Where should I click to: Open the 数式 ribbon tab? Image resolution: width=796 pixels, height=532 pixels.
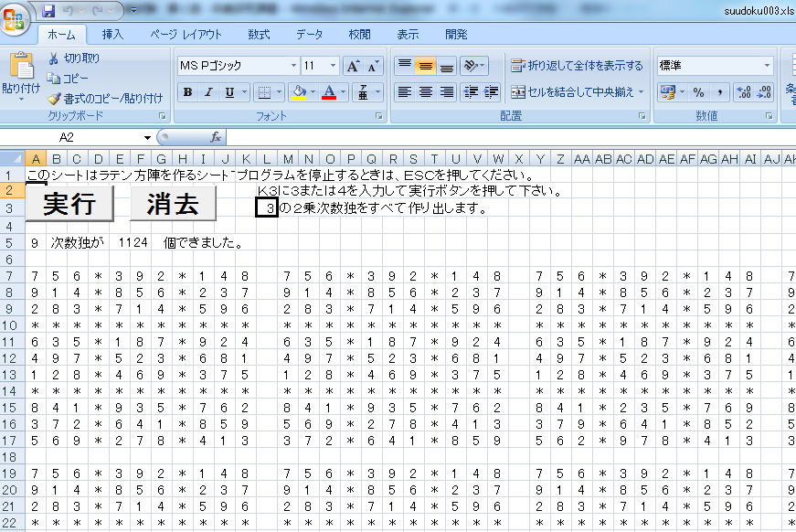259,35
